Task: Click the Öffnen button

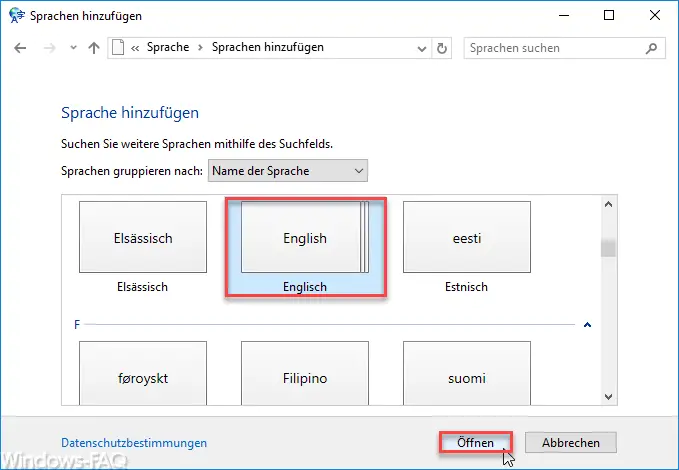Action: (x=475, y=443)
